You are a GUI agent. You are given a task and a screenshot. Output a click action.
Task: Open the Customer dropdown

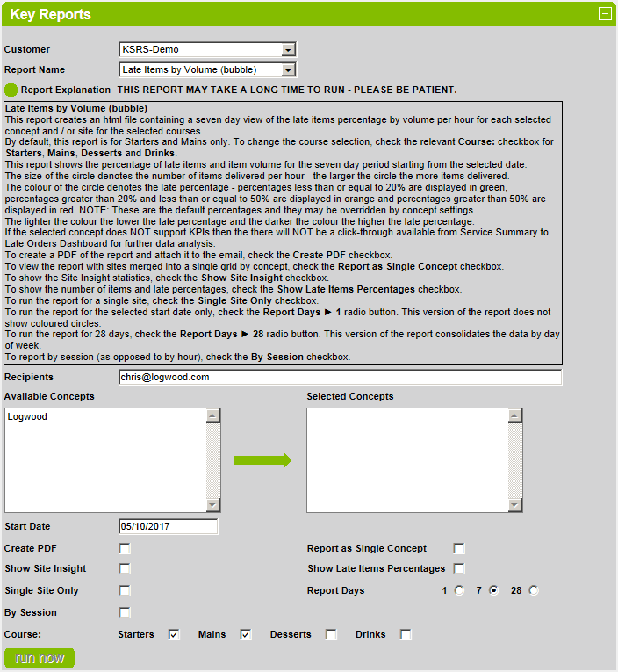289,50
